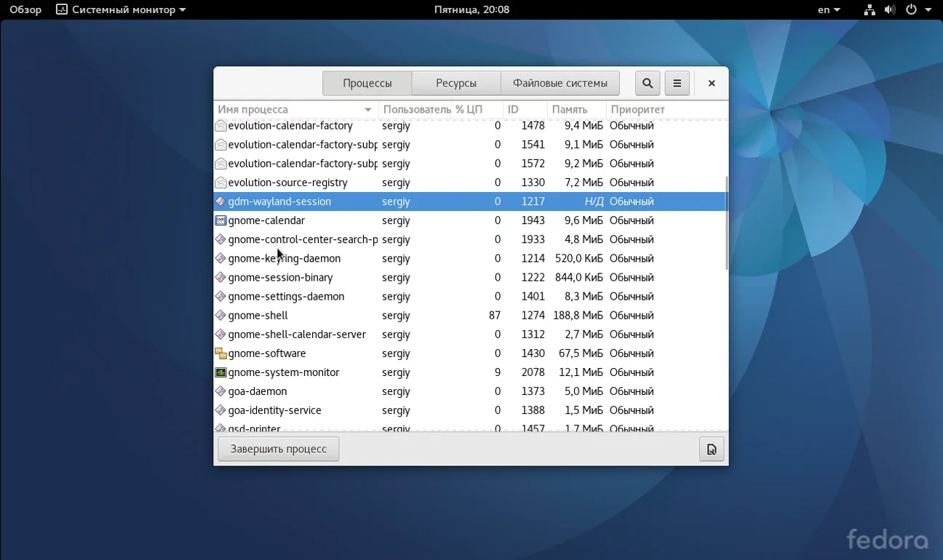943x560 pixels.
Task: Open the volume icon in top bar
Action: [889, 10]
